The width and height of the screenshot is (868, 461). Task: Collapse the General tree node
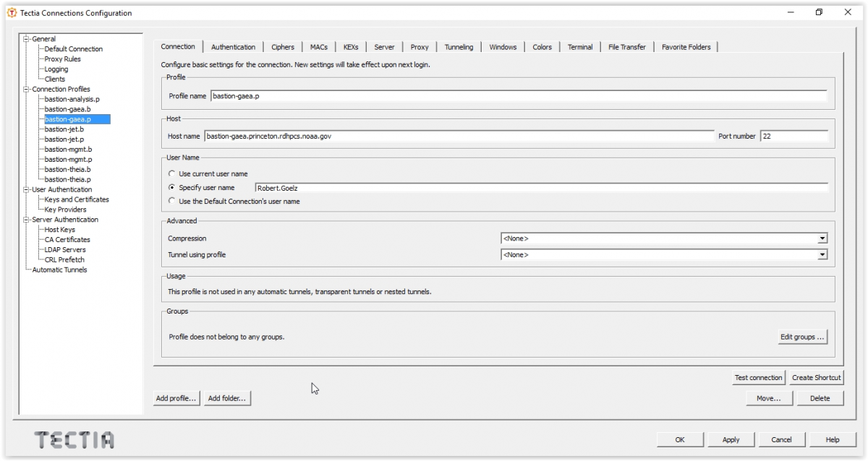pos(26,39)
